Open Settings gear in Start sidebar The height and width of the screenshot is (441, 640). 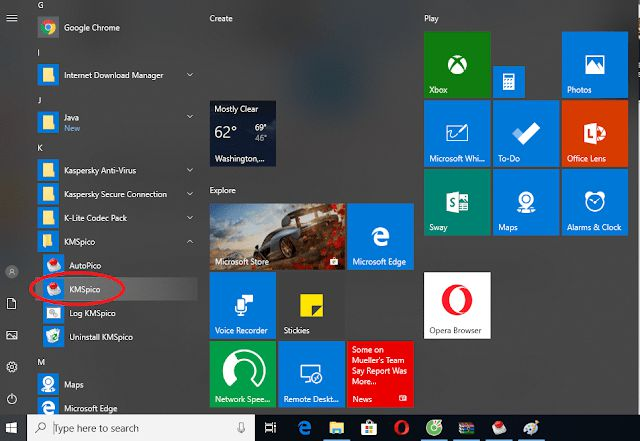(12, 367)
